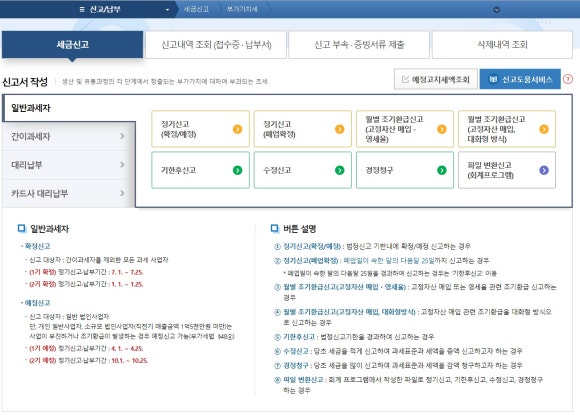Click description ② 정기신고(폐업확정) text
The height and width of the screenshot is (415, 580).
pyautogui.click(x=382, y=261)
